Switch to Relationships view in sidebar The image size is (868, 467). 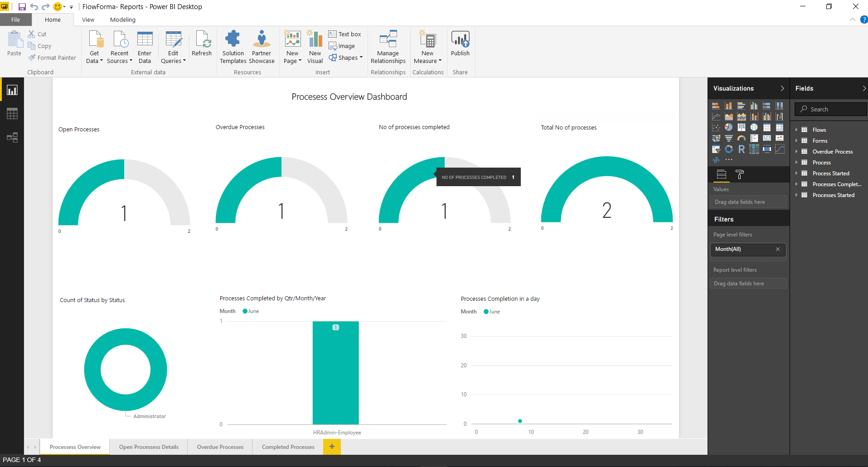(12, 138)
